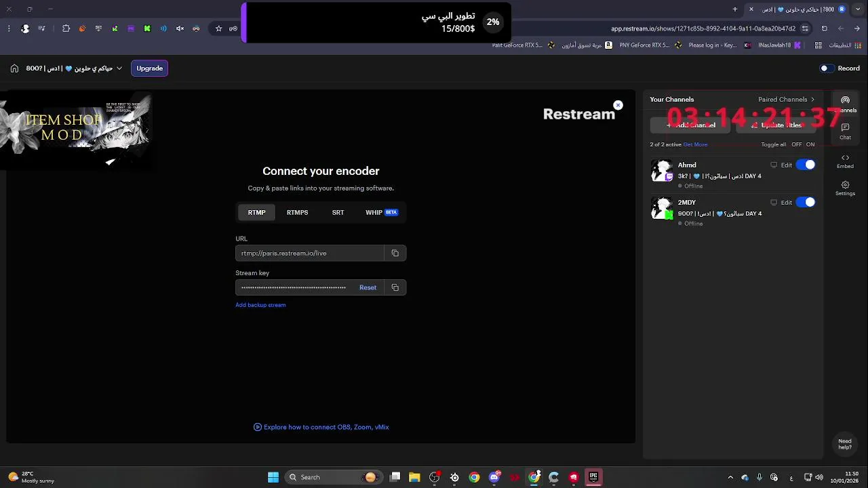The image size is (868, 488).
Task: Open the Settings gear in sidebar
Action: (x=845, y=188)
